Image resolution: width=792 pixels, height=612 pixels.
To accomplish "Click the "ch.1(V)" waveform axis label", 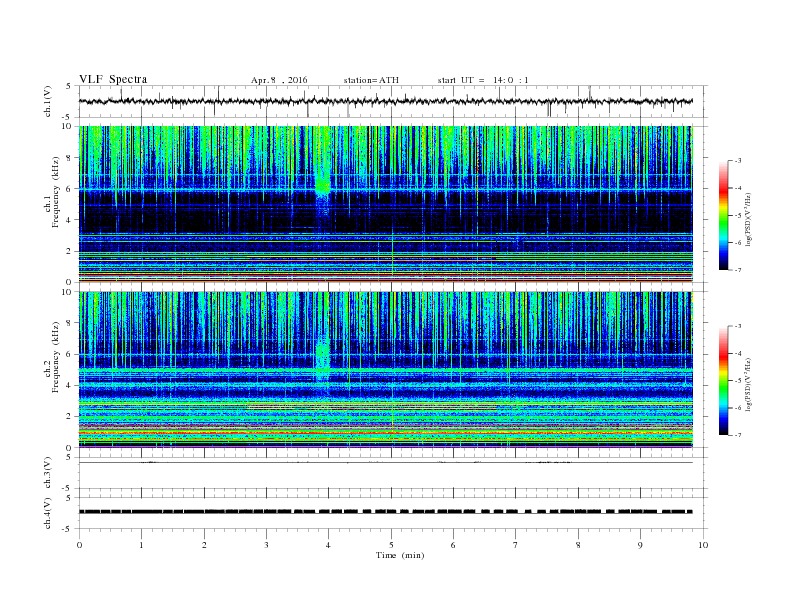I will 48,101.
